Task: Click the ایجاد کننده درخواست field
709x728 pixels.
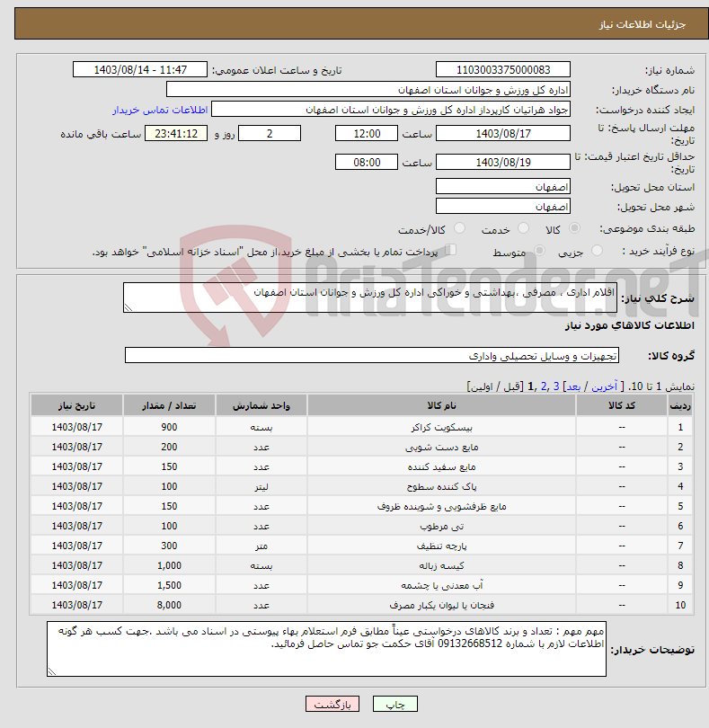Action: click(391, 110)
